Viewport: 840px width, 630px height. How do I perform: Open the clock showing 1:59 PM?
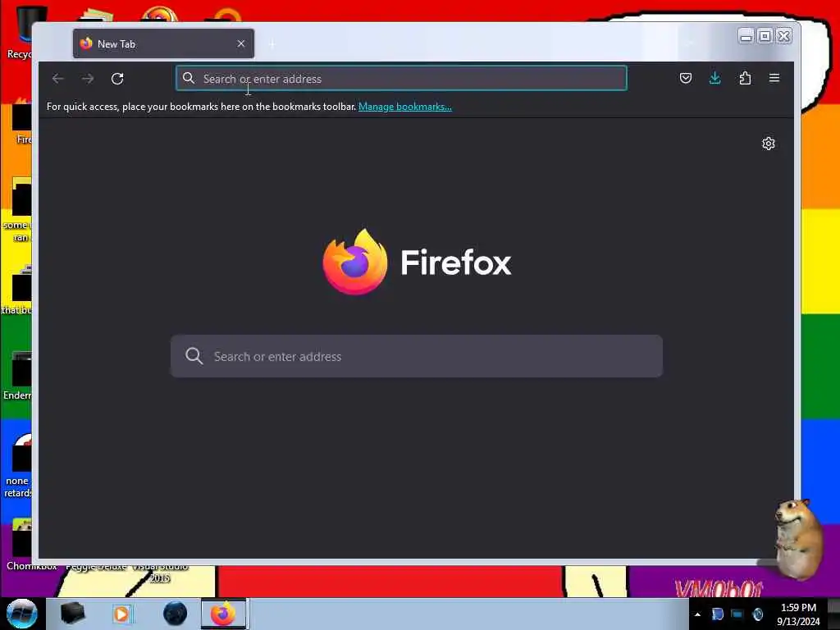798,614
